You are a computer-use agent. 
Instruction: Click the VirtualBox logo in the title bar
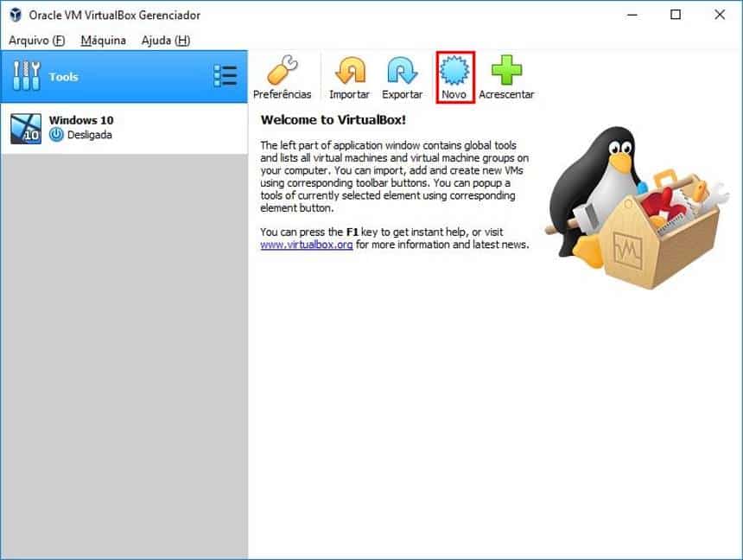(16, 15)
